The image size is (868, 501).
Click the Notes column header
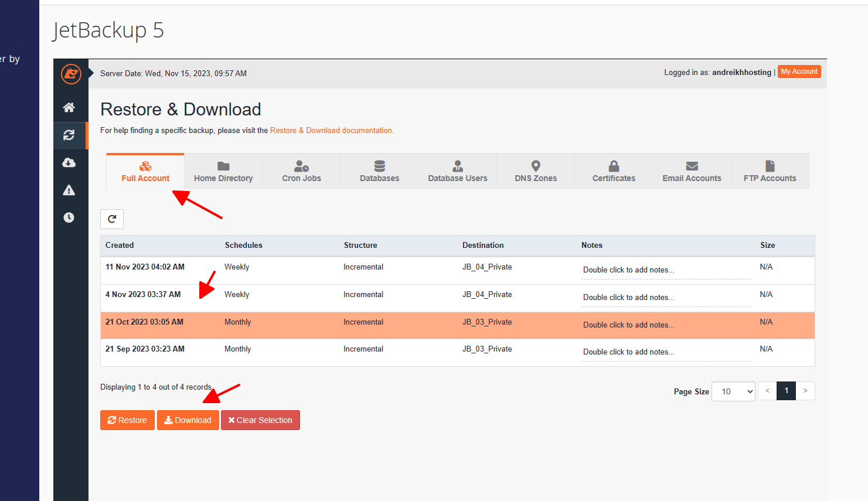(x=592, y=246)
